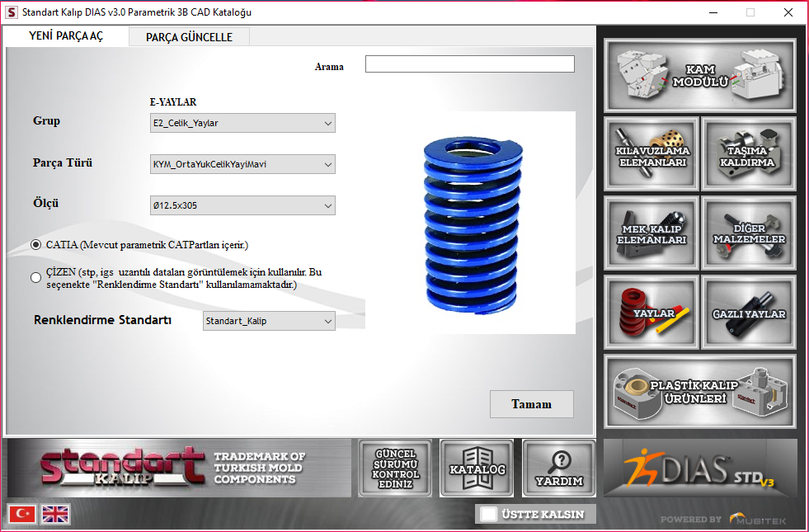Open the YAYLAR springs category
The width and height of the screenshot is (809, 532).
[651, 312]
